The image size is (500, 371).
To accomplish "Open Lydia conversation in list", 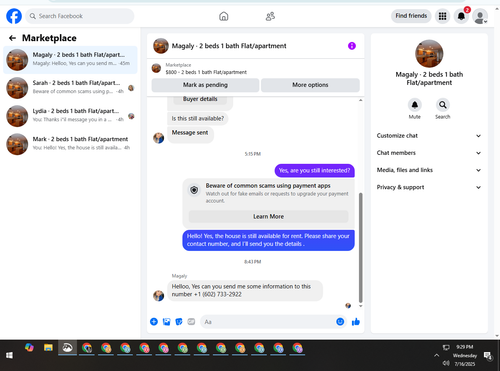I will [x=70, y=116].
